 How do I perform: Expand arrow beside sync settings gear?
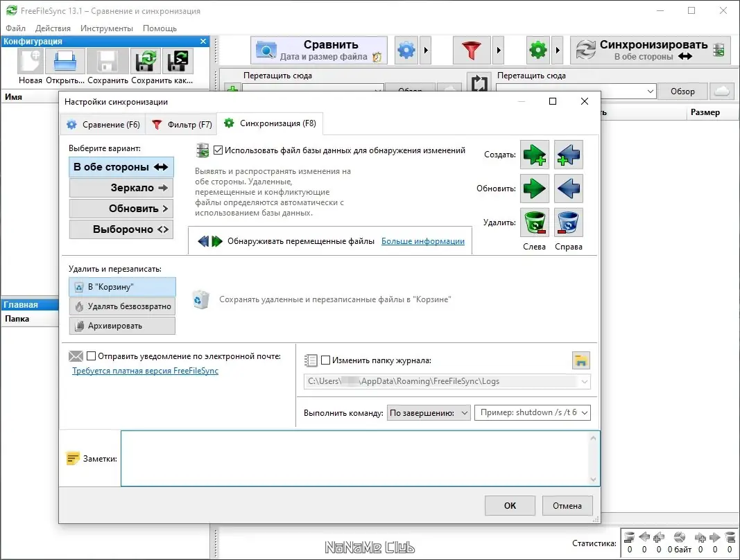[x=558, y=50]
